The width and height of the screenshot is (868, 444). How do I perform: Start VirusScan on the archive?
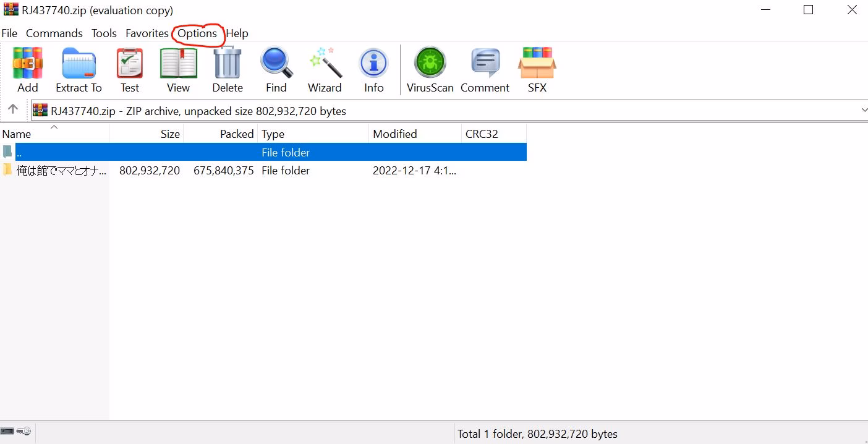[x=430, y=69]
